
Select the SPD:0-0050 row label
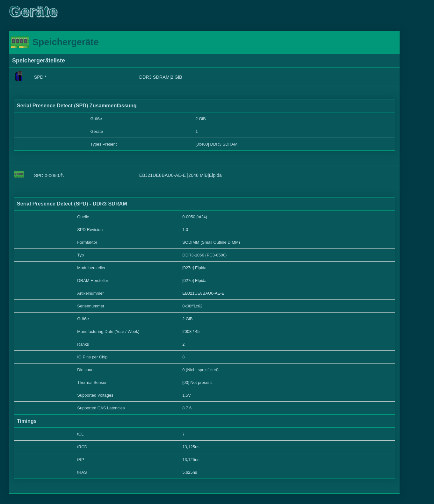47,176
